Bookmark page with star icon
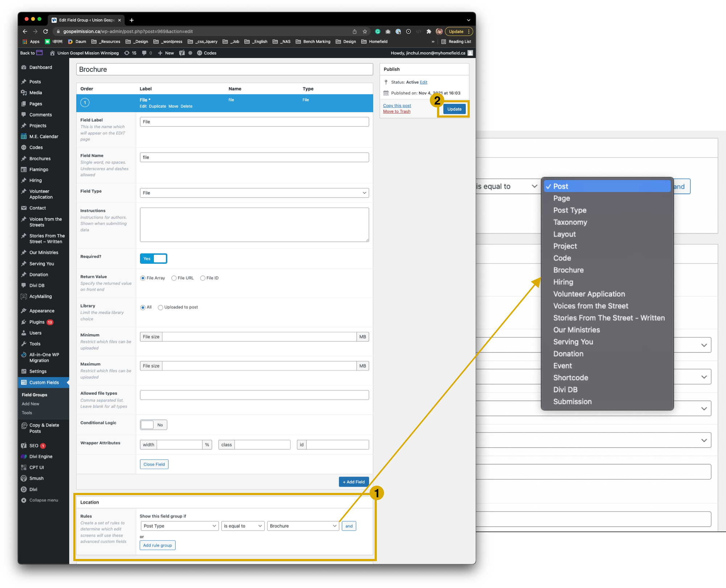This screenshot has width=726, height=588. click(x=365, y=32)
